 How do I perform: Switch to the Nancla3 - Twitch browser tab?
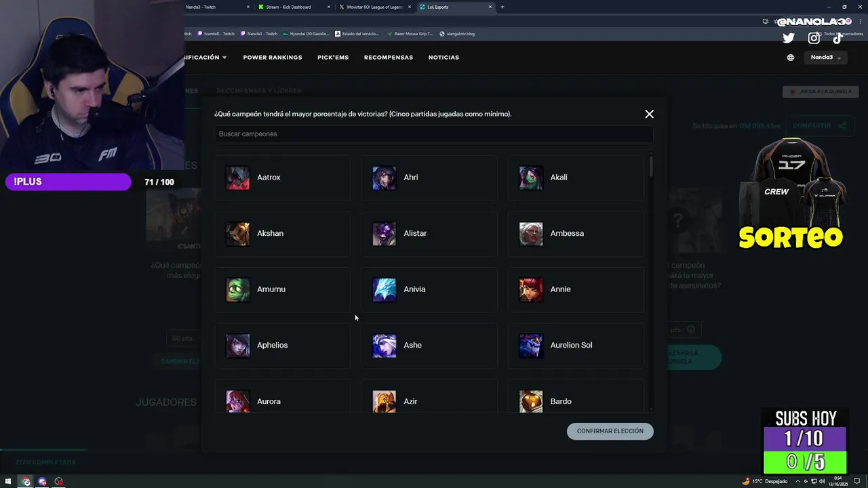(216, 7)
